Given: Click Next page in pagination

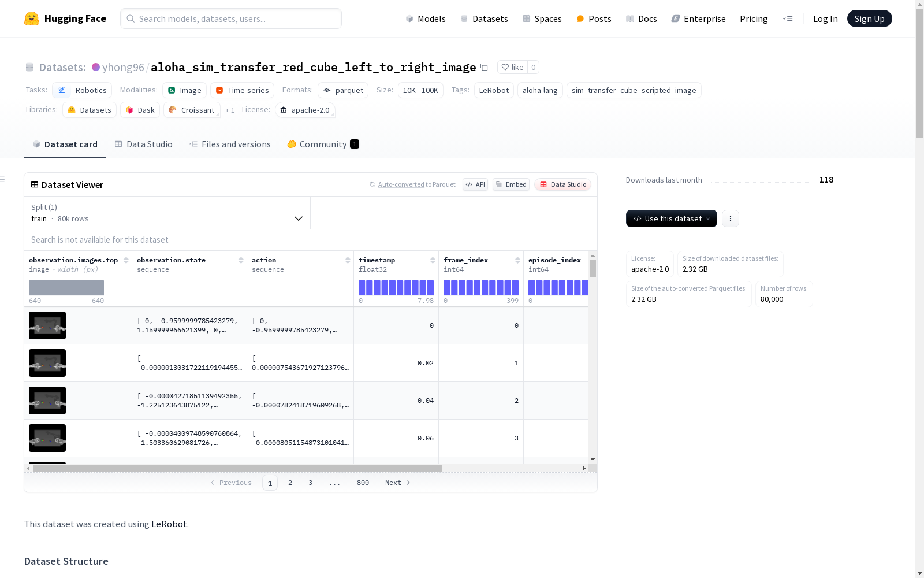Looking at the screenshot, I should point(397,483).
